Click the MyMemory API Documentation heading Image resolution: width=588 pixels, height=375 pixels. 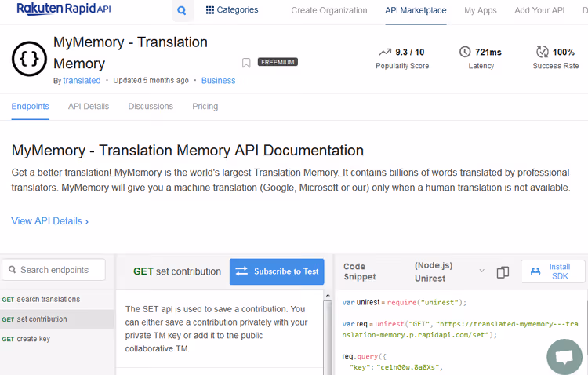pos(187,151)
